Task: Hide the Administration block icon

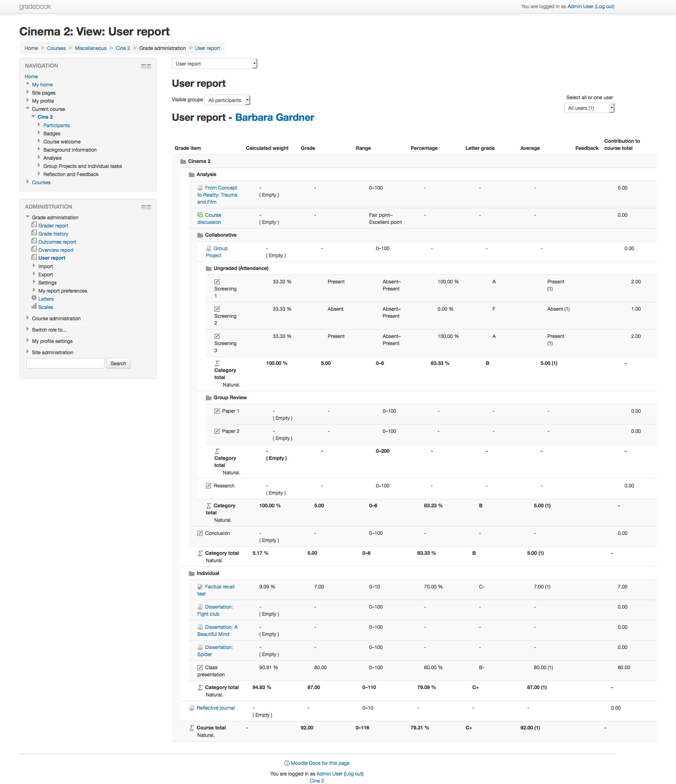Action: pos(143,207)
